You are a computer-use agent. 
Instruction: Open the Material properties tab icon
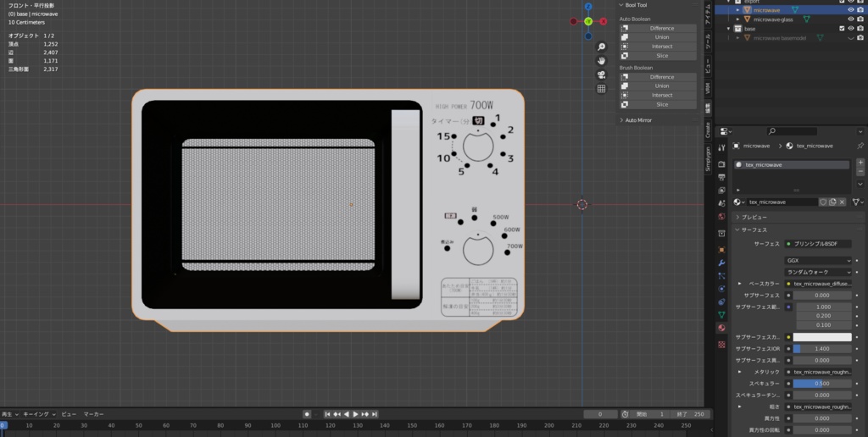[721, 328]
